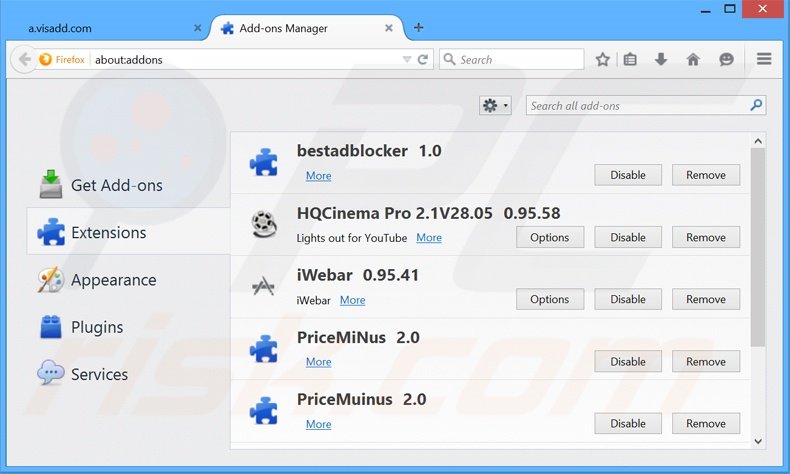Disable the iWebar extension
790x474 pixels.
pyautogui.click(x=628, y=299)
